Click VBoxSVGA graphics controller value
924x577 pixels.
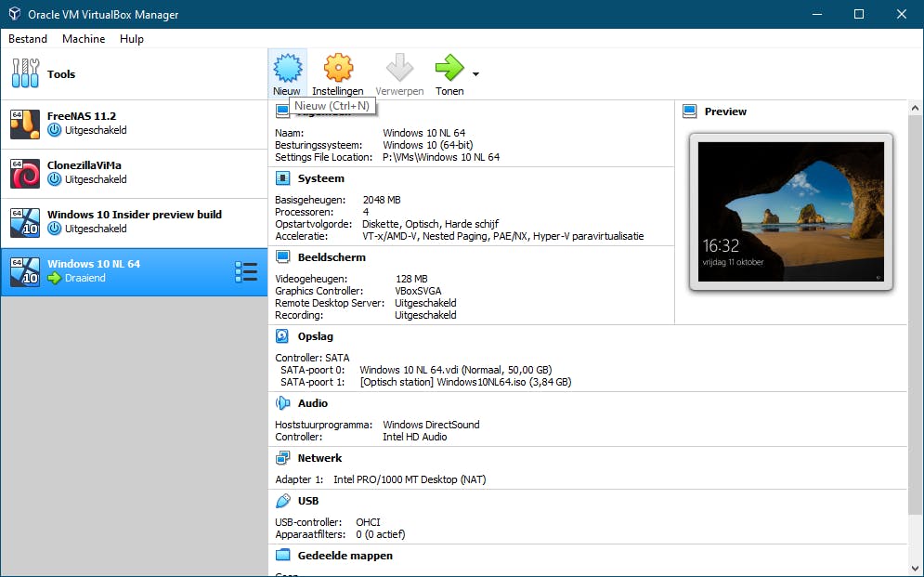[418, 291]
